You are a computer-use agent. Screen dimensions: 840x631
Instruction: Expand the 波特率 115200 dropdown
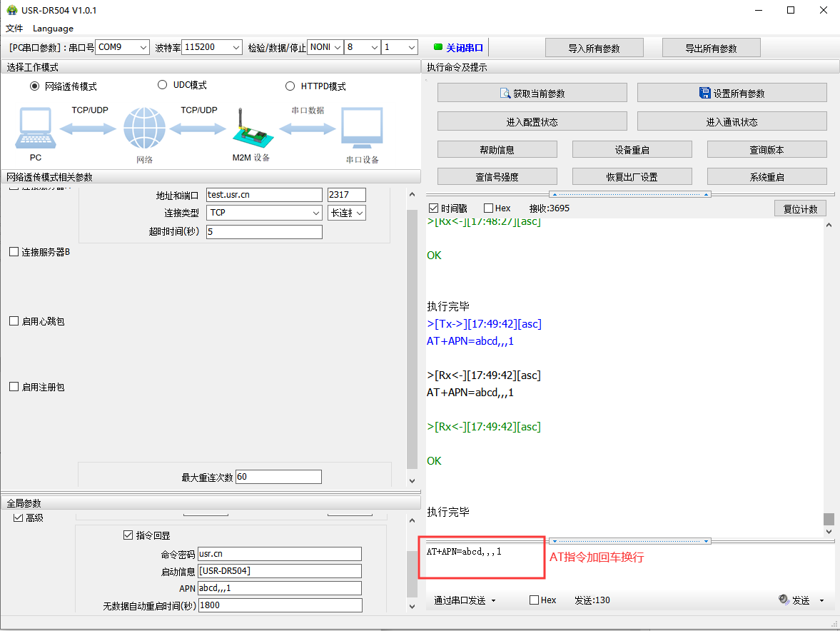coord(212,47)
